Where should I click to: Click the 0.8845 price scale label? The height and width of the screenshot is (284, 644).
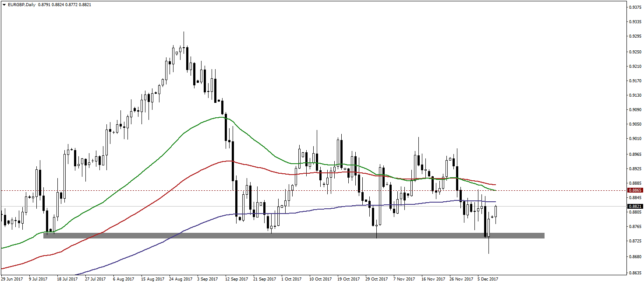tap(636, 198)
